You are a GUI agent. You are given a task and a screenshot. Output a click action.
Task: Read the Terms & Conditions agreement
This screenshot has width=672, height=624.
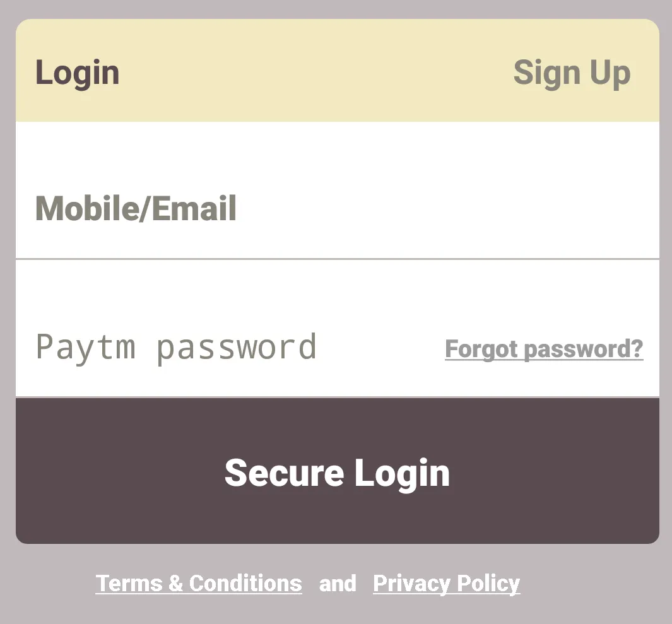pos(198,583)
